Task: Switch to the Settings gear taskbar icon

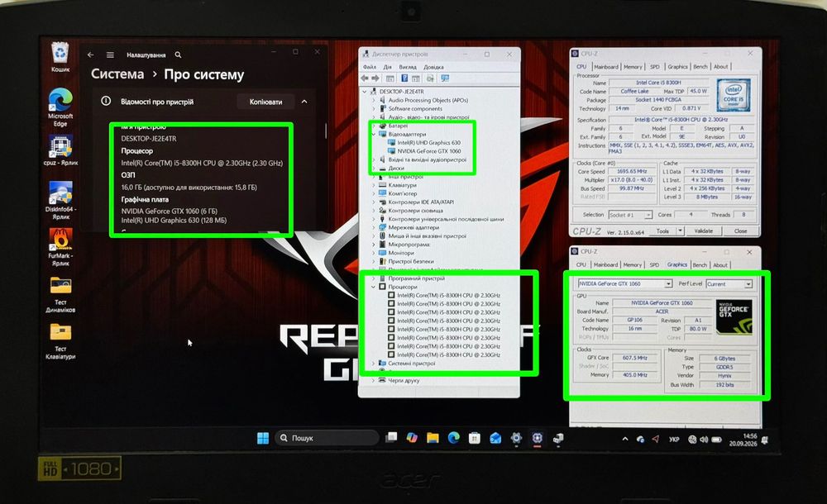Action: point(516,438)
